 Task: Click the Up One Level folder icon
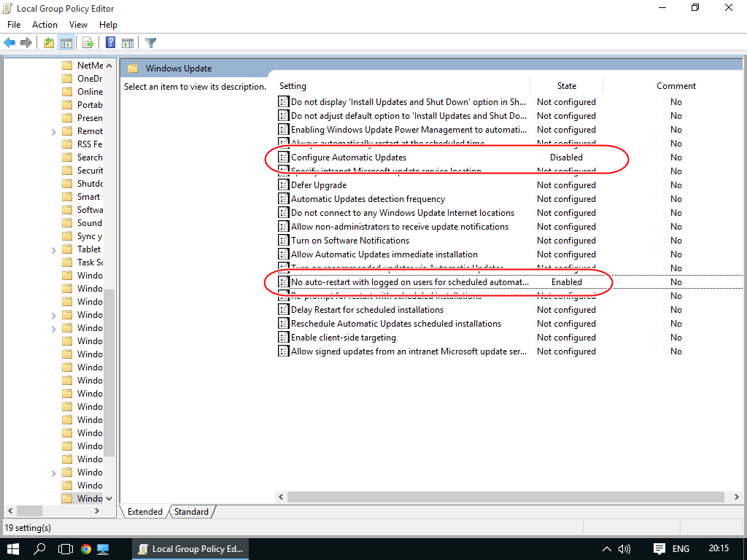click(x=49, y=43)
